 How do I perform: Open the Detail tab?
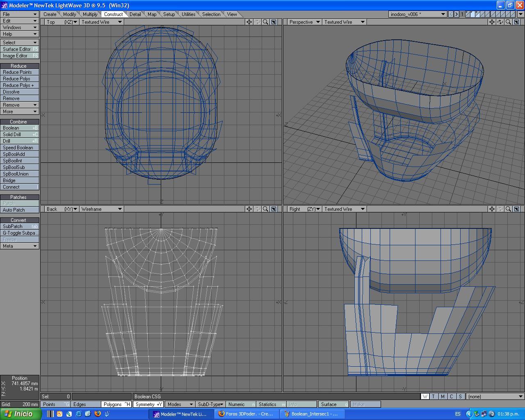click(x=135, y=14)
